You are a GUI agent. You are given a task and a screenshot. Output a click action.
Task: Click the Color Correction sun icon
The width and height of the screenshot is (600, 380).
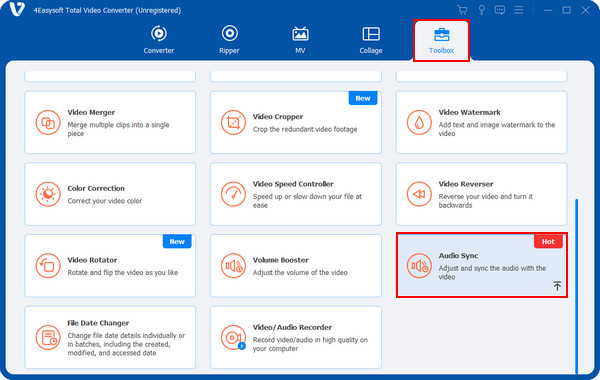click(48, 194)
